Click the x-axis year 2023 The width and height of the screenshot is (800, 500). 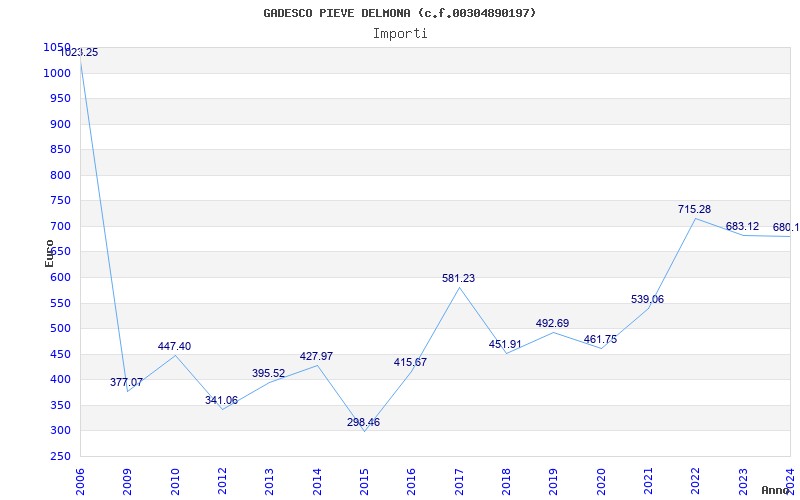pos(743,481)
